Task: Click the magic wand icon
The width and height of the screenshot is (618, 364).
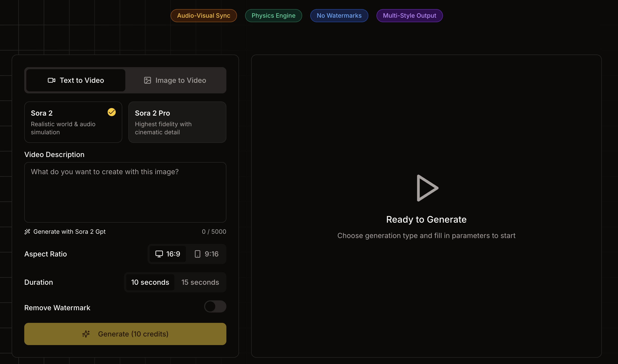Action: click(27, 231)
